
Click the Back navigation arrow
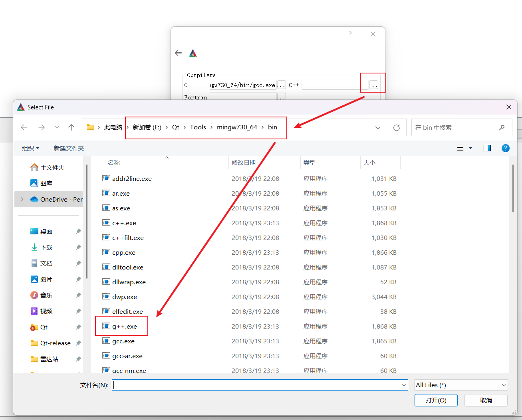[x=24, y=127]
